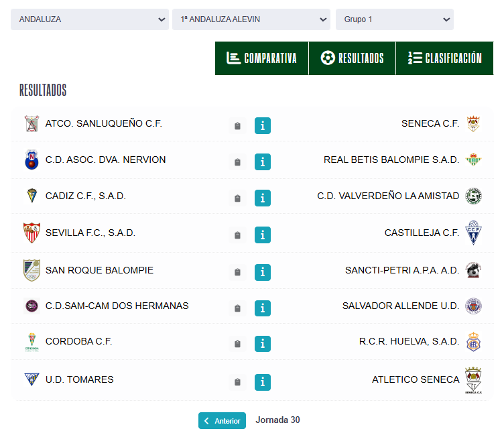Click San Roque Balompie crest
Screen dimensions: 504x433
coord(31,270)
